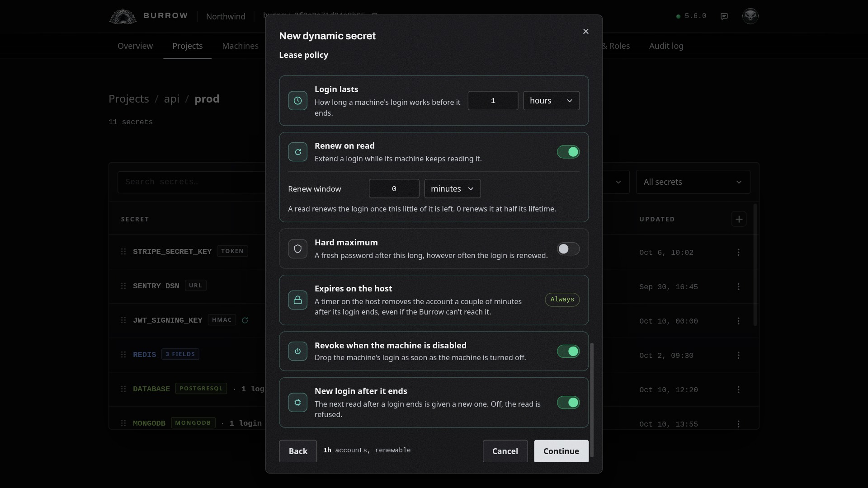Click the chip icon beside New login after it ends
Viewport: 868px width, 488px height.
[x=297, y=403]
